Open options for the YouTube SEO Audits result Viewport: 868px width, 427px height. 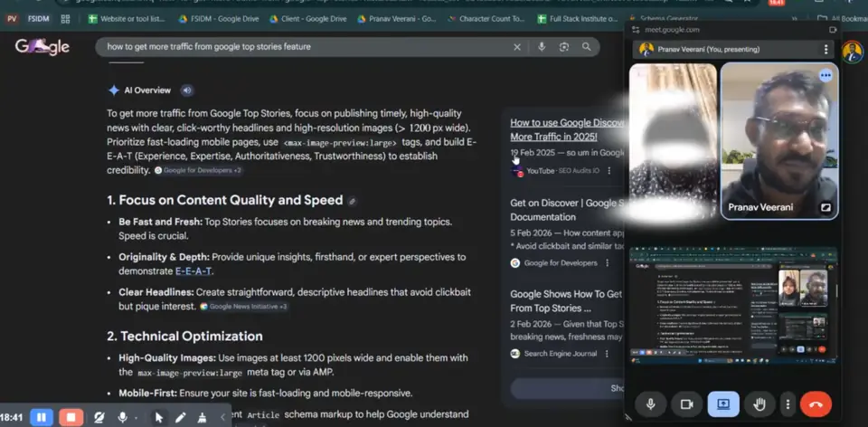tap(609, 171)
